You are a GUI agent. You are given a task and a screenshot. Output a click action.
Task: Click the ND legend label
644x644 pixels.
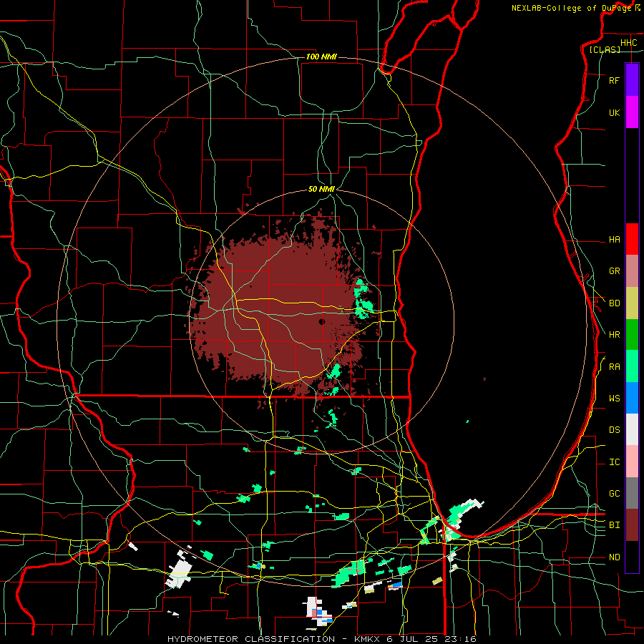[x=614, y=557]
